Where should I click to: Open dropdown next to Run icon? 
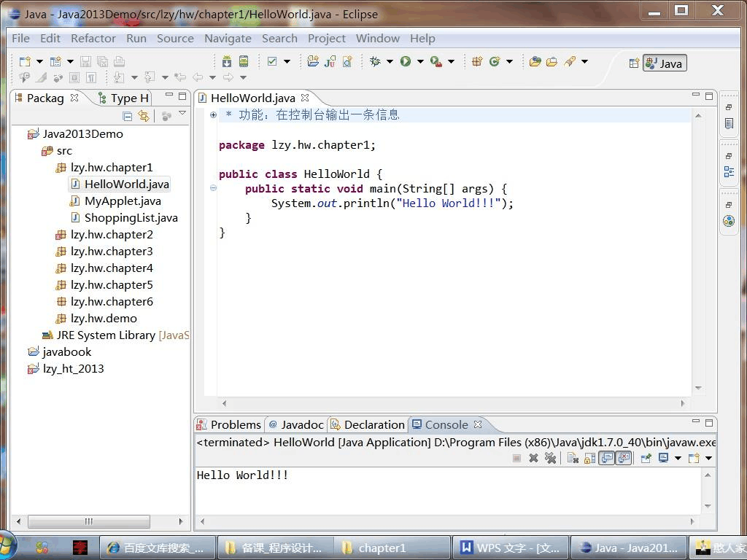(x=420, y=61)
